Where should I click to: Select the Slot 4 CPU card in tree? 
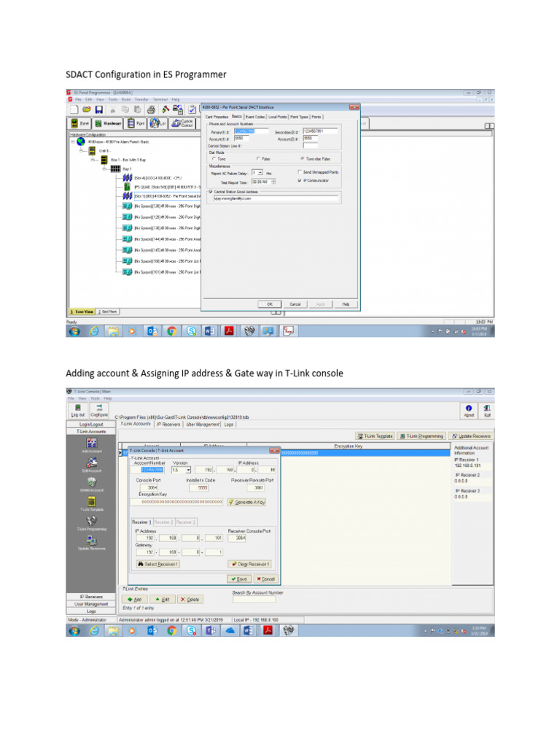pos(157,178)
